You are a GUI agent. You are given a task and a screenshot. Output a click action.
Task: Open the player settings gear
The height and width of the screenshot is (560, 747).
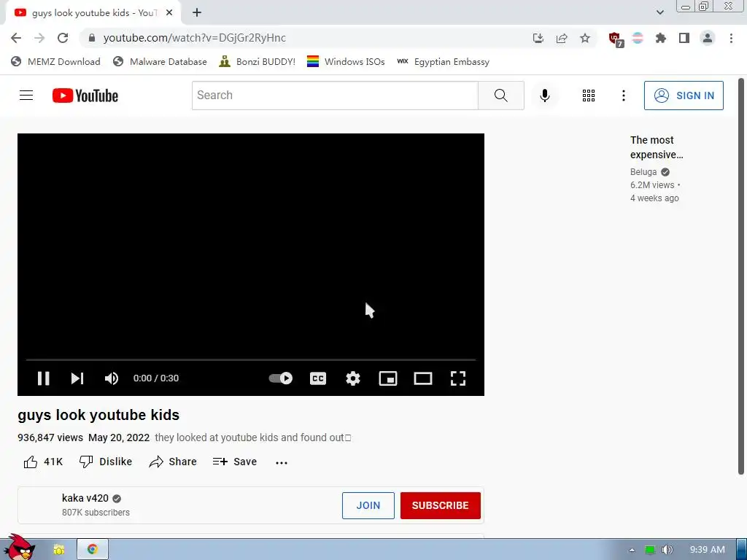[353, 378]
